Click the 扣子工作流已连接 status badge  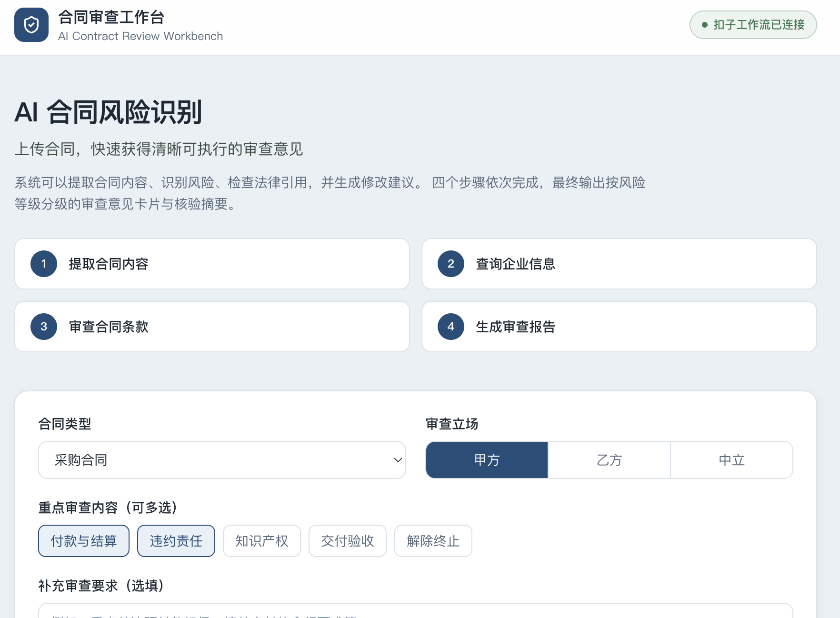pos(753,25)
